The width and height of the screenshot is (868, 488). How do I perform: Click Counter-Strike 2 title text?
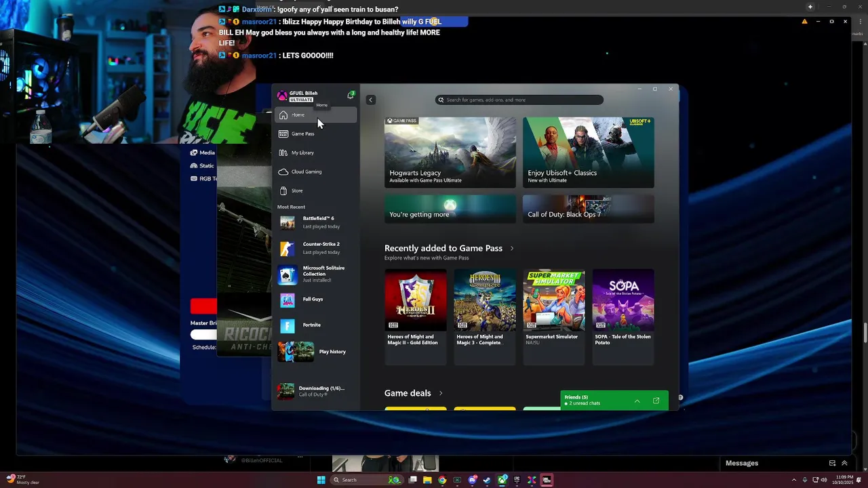click(321, 244)
